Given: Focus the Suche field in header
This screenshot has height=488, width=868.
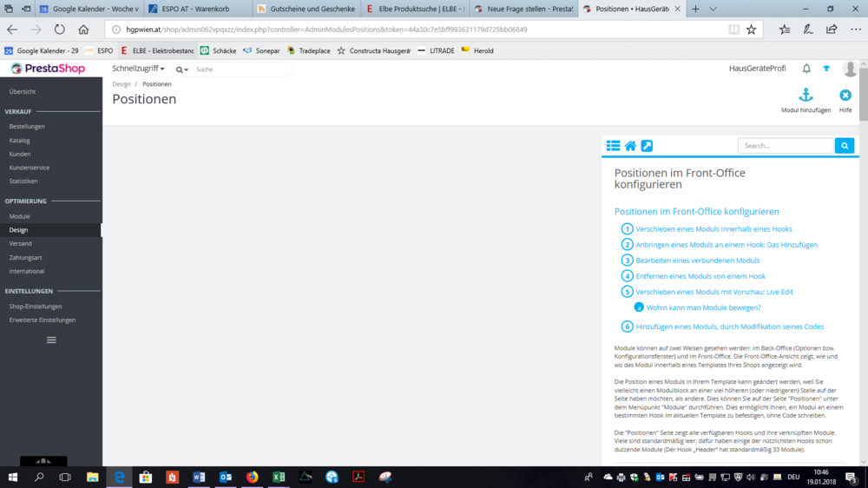Looking at the screenshot, I should click(x=241, y=69).
